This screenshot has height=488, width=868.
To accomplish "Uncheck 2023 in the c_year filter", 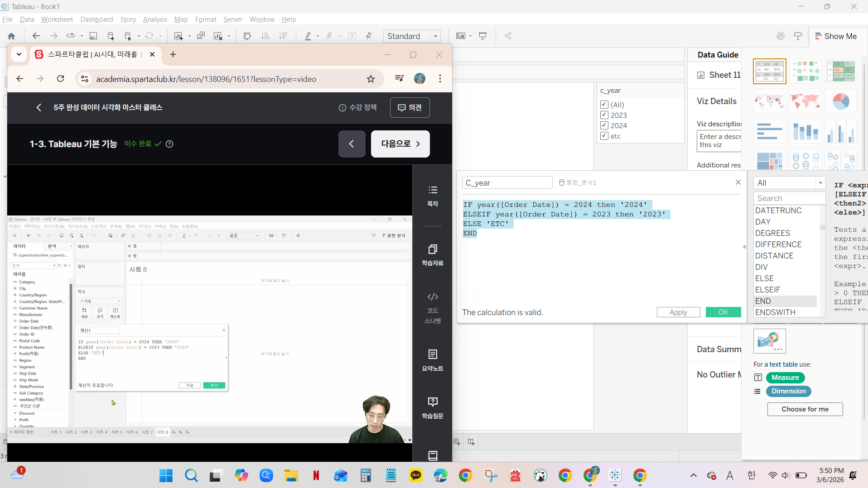I will [604, 115].
